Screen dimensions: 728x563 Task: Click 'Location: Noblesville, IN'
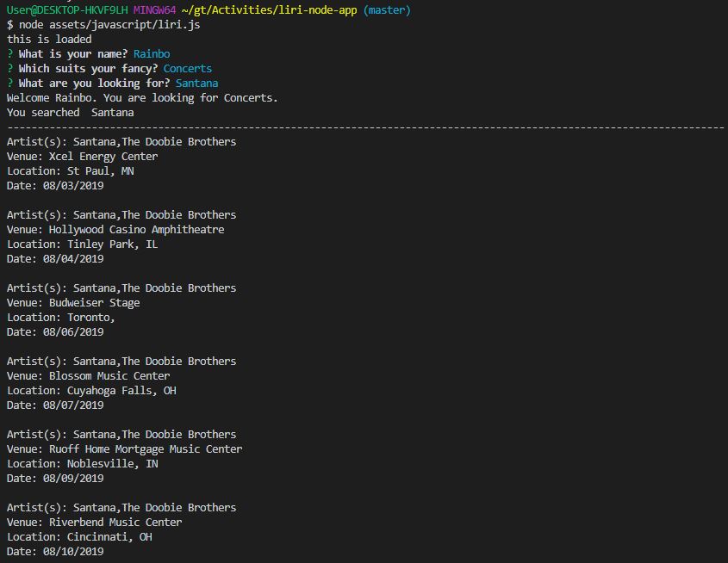(x=82, y=464)
